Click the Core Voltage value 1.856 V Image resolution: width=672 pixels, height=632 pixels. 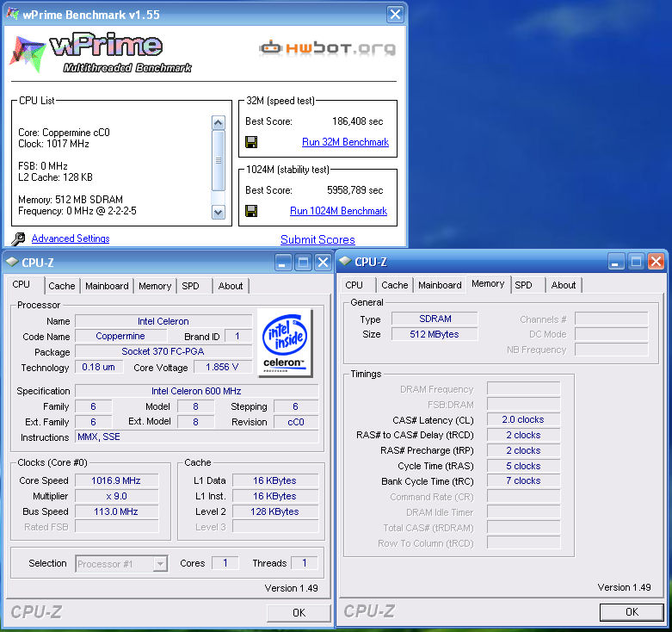[x=223, y=367]
